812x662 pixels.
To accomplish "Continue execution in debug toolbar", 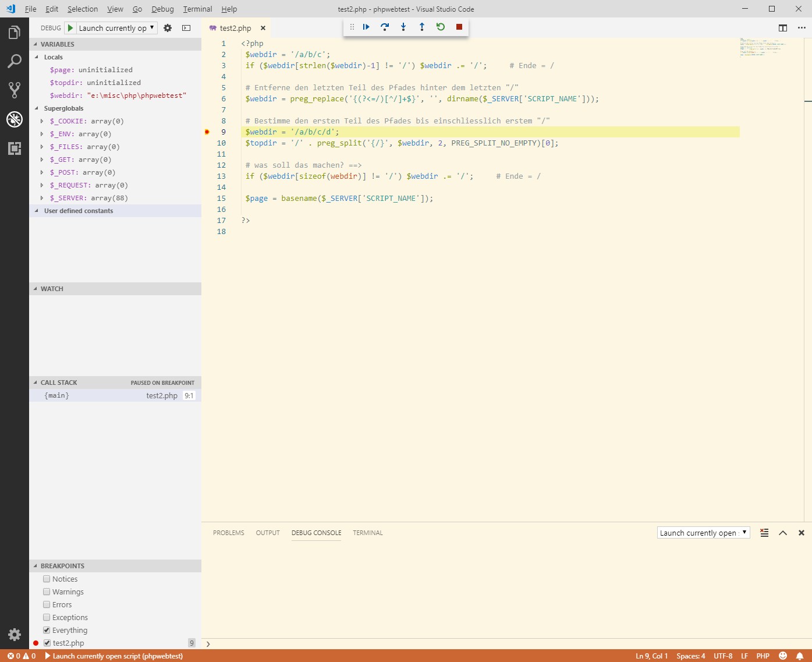I will tap(366, 27).
